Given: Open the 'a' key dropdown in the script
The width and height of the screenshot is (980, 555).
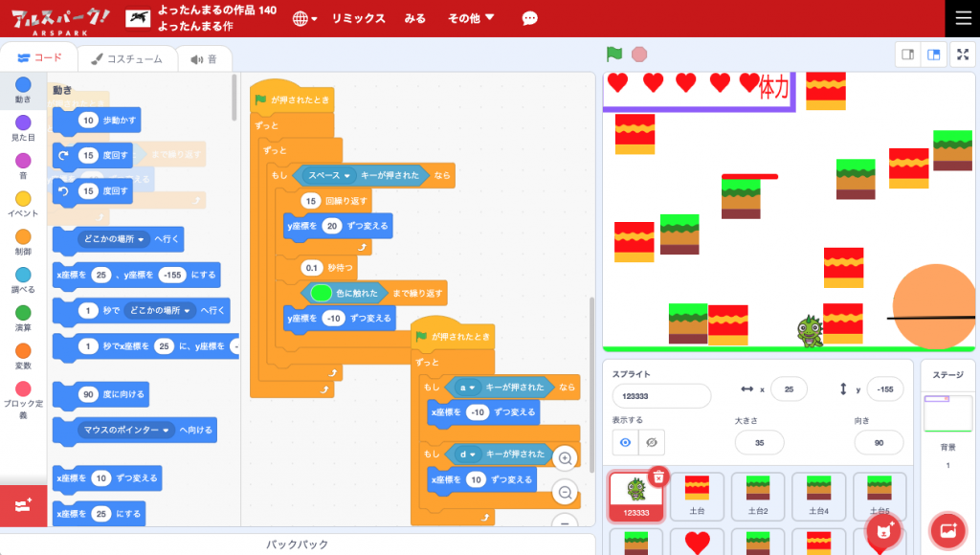Looking at the screenshot, I should coord(467,388).
